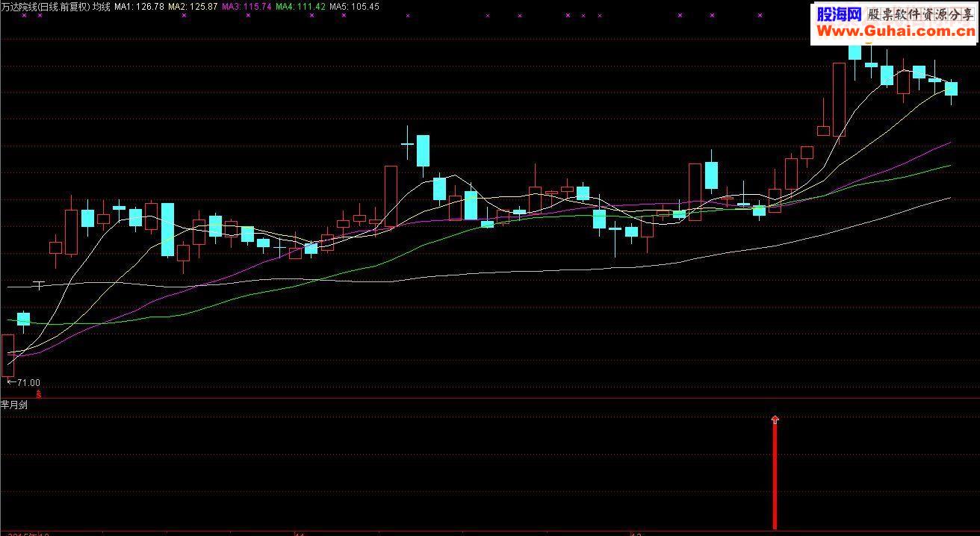Select the white doji cross candle

tap(39, 284)
